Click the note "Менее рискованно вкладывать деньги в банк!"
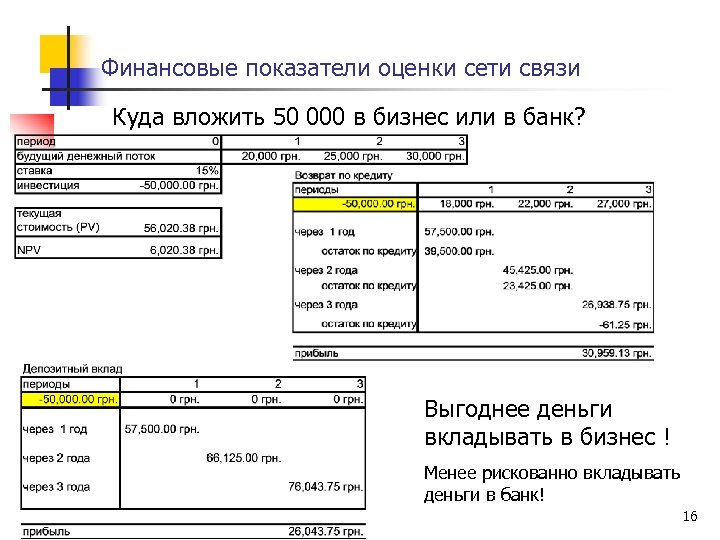720x540 pixels. (x=551, y=484)
